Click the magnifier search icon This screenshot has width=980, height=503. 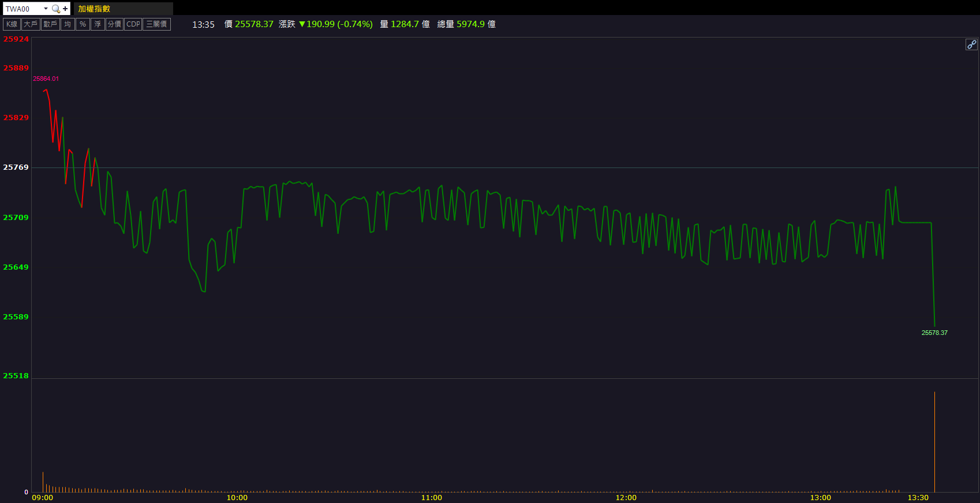point(56,9)
